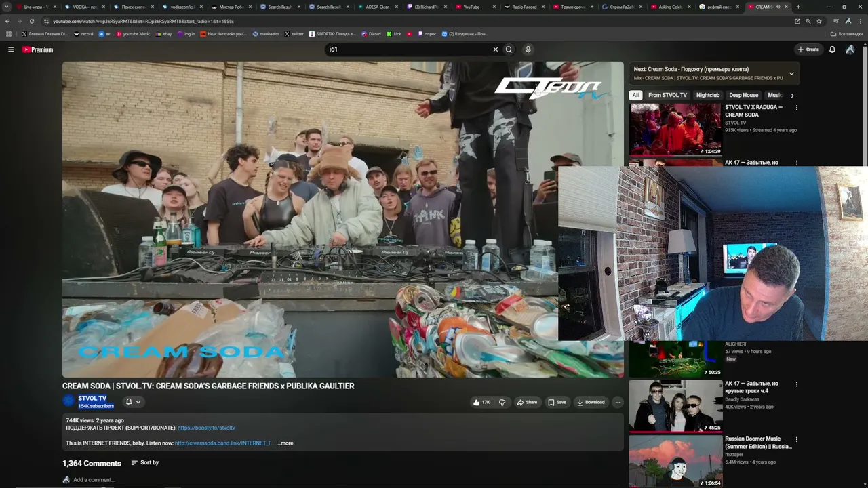Viewport: 868px width, 488px height.
Task: Click the YouTube search input field
Action: pyautogui.click(x=408, y=49)
